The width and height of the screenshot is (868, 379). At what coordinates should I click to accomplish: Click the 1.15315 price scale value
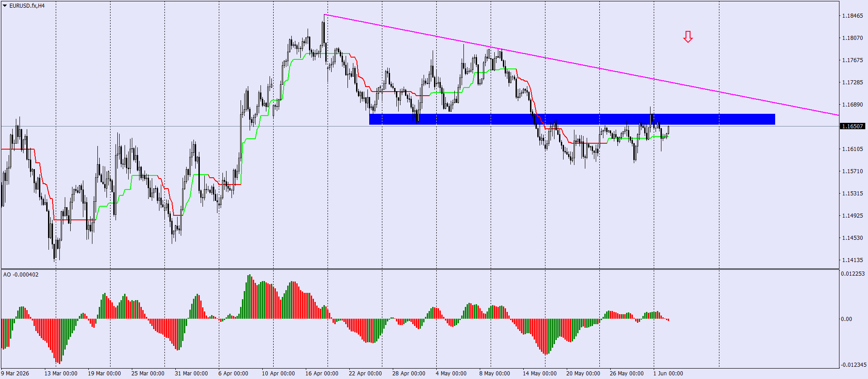click(x=852, y=194)
